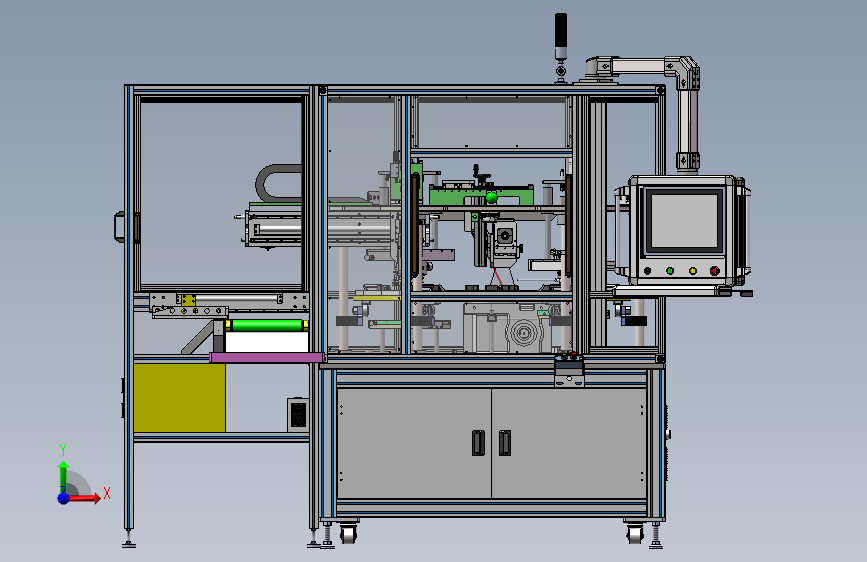Click the red X axis arrow of the triad
The width and height of the screenshot is (867, 562).
pos(85,498)
